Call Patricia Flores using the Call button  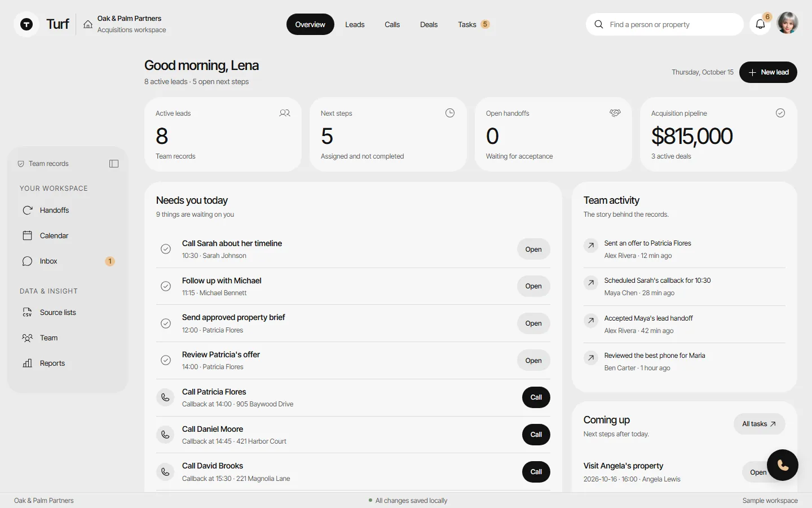536,397
